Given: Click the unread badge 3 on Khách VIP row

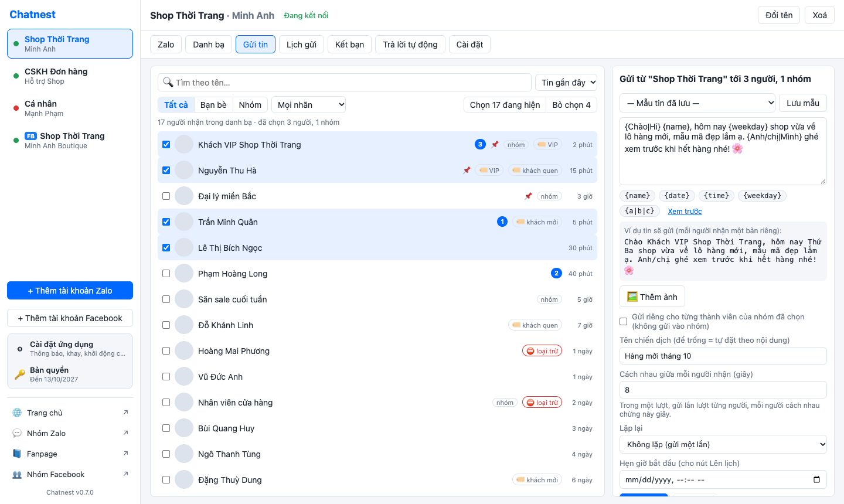Looking at the screenshot, I should [x=480, y=144].
